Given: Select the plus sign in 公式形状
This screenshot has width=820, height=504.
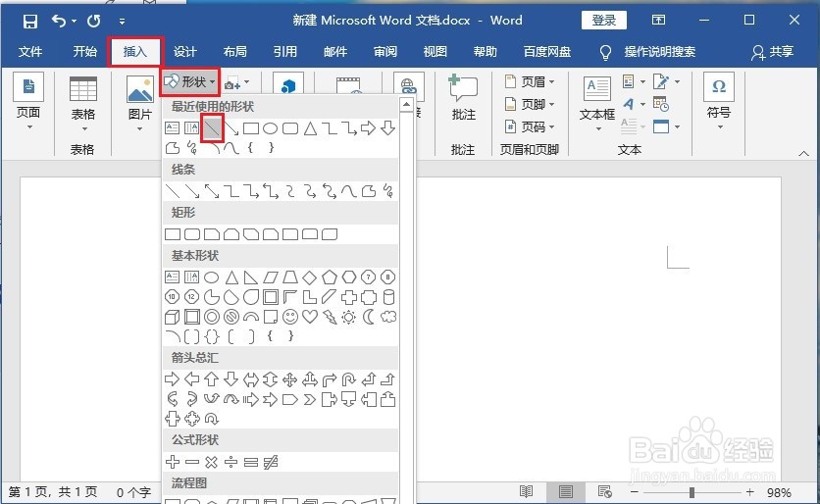Looking at the screenshot, I should [x=172, y=462].
